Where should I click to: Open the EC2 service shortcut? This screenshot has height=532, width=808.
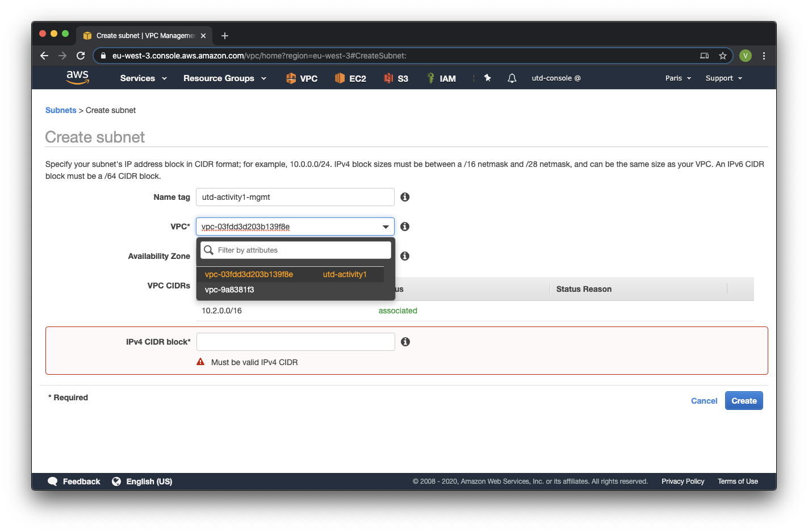pyautogui.click(x=350, y=78)
